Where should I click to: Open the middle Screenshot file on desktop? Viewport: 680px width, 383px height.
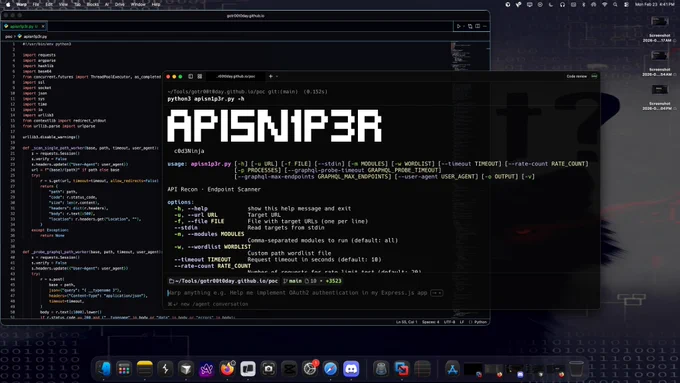click(660, 55)
